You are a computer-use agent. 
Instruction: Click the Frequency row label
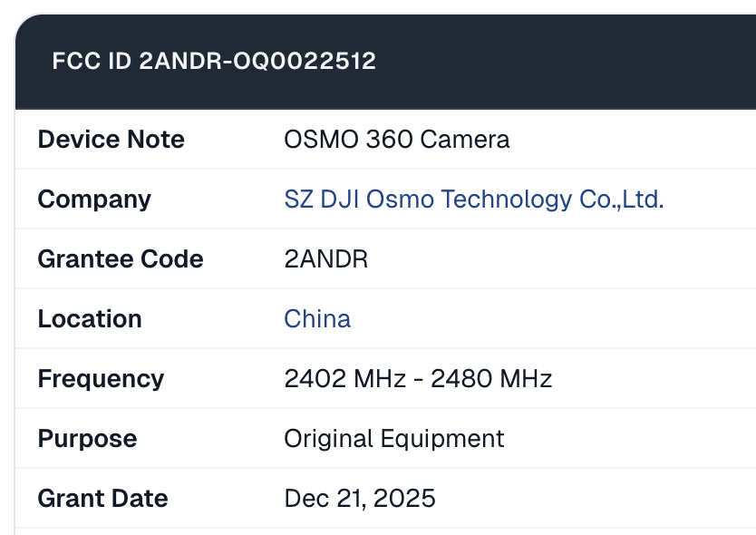tap(101, 379)
